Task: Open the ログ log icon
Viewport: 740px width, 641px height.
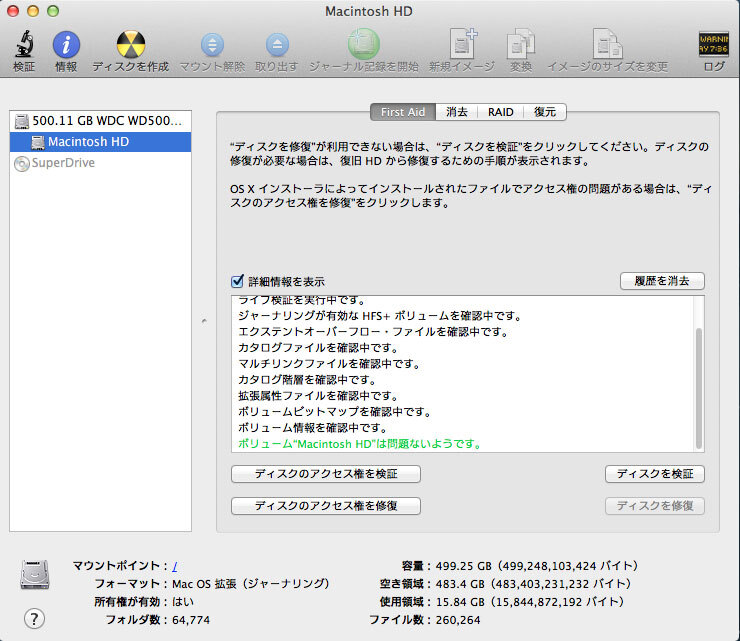Action: click(714, 44)
